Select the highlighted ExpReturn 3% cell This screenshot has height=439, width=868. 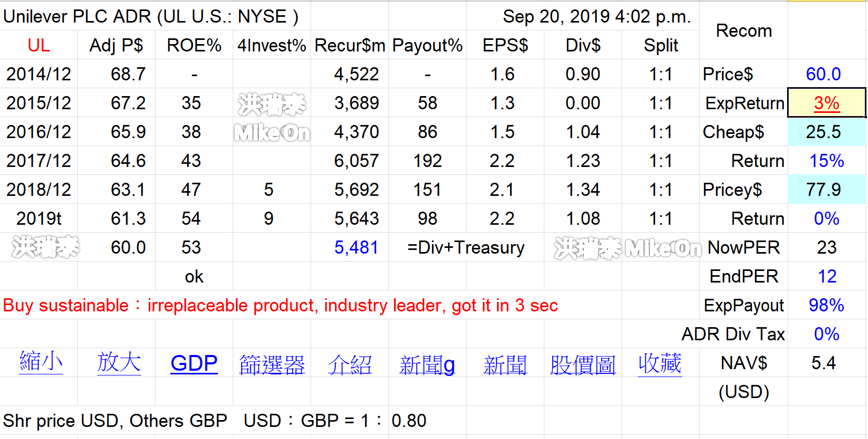pyautogui.click(x=826, y=103)
